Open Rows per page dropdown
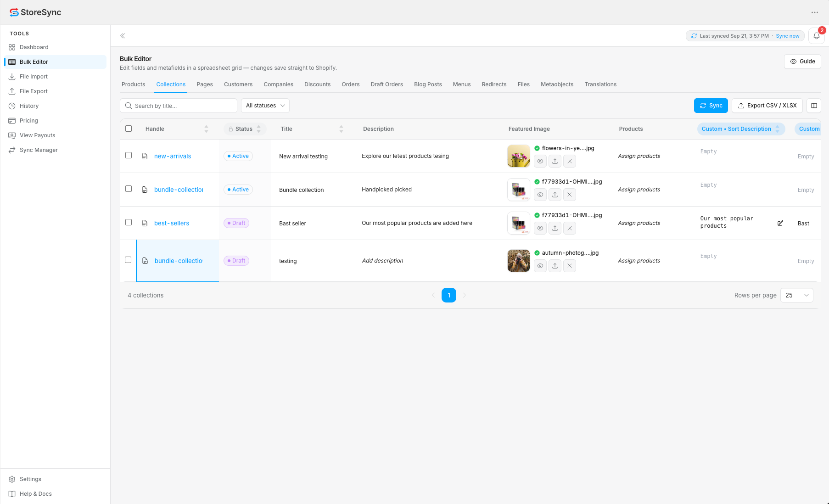The width and height of the screenshot is (829, 504). coord(797,295)
